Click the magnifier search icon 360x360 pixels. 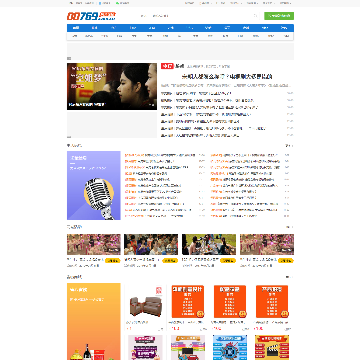tap(256, 16)
